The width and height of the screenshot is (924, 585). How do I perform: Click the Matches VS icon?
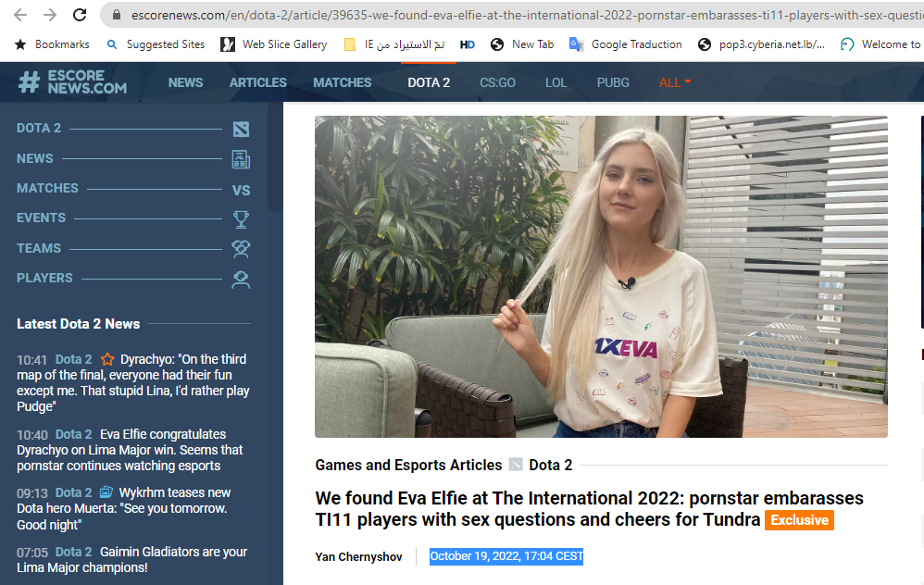pos(241,190)
